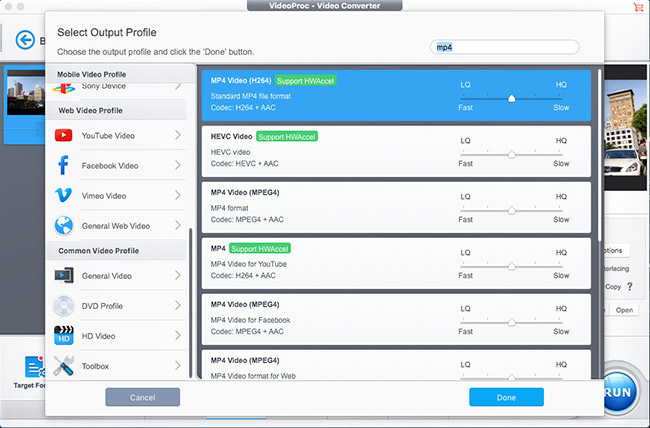Click the Cancel button

(143, 397)
